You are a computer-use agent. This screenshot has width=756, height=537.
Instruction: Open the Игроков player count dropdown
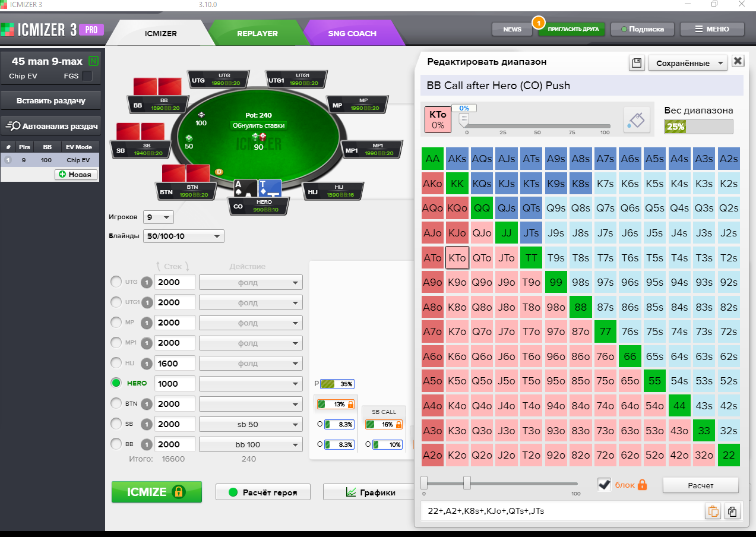[159, 217]
